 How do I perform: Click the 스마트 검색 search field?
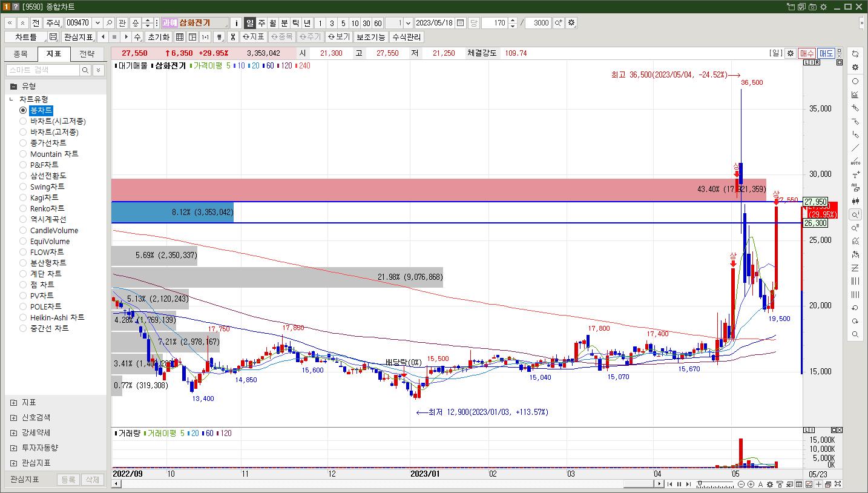tap(44, 70)
